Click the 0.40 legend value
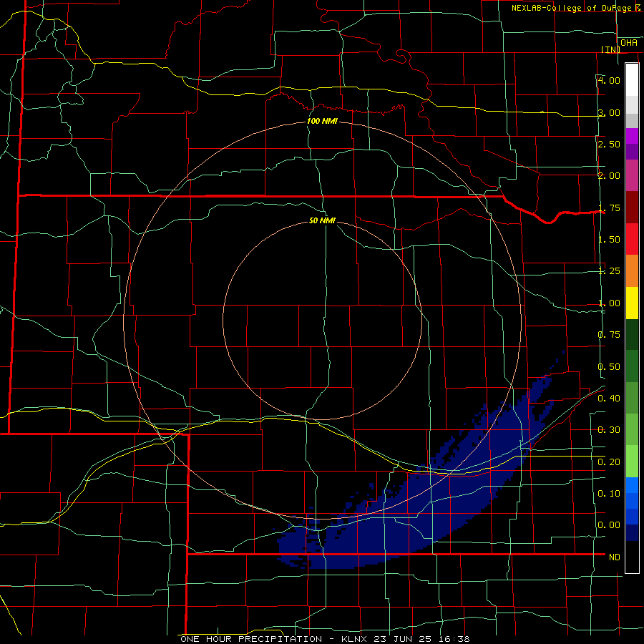Image resolution: width=644 pixels, height=644 pixels. pyautogui.click(x=609, y=399)
